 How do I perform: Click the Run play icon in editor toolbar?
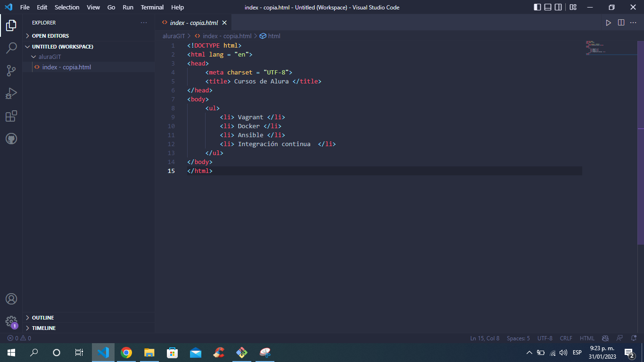609,23
